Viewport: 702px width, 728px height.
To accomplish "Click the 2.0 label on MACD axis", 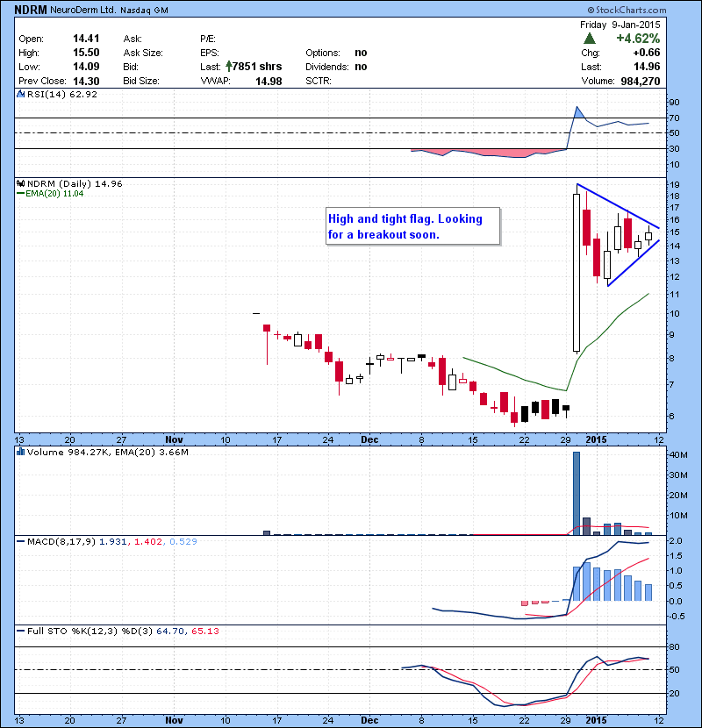I will point(676,541).
